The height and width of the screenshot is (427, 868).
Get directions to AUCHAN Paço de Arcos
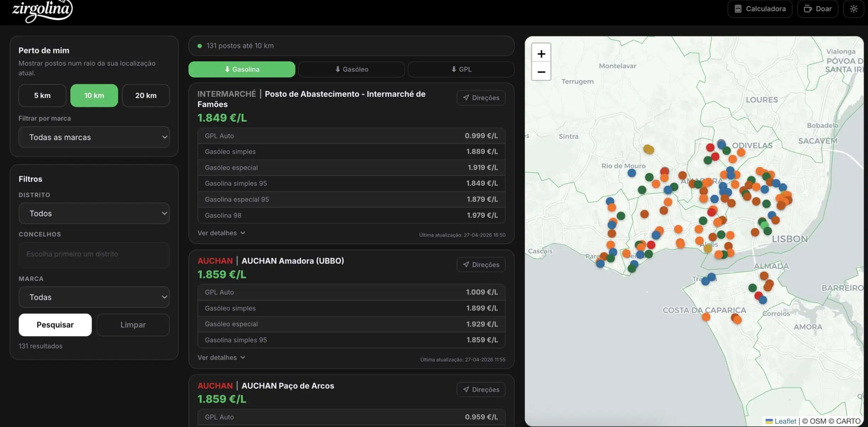coord(481,390)
